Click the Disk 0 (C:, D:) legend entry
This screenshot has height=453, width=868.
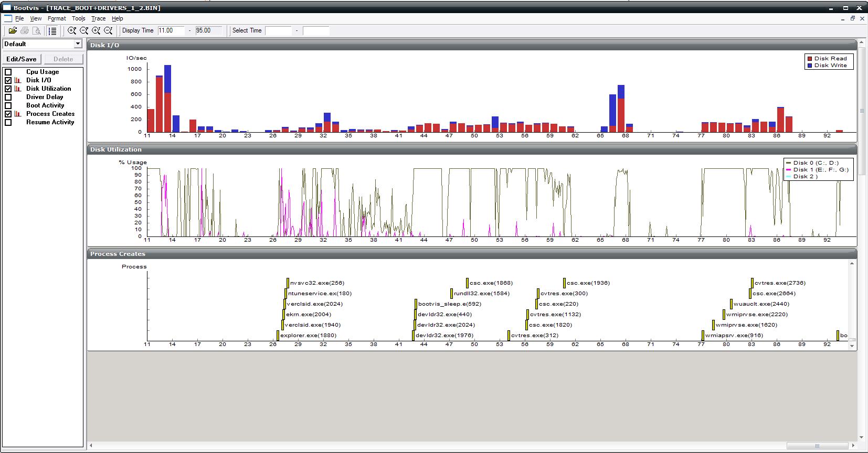812,163
